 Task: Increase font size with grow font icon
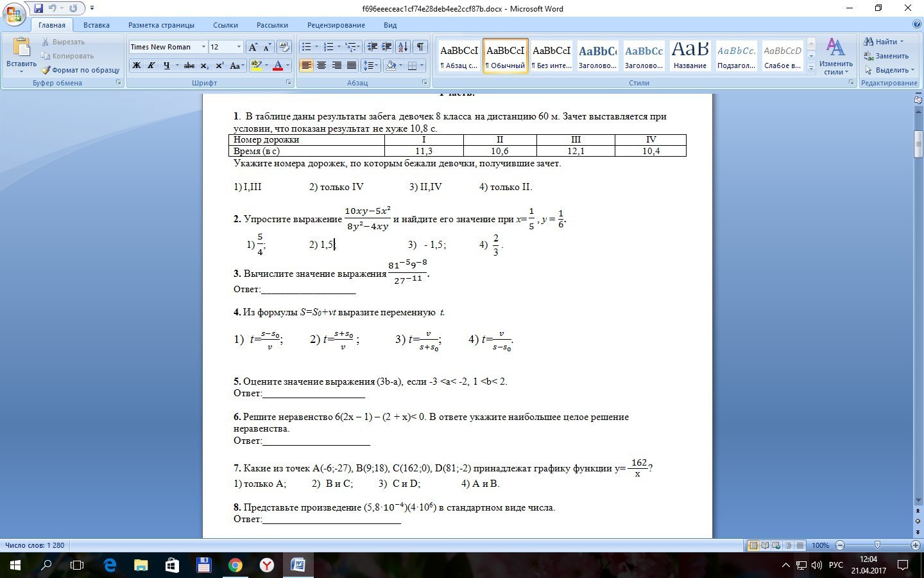[x=253, y=47]
